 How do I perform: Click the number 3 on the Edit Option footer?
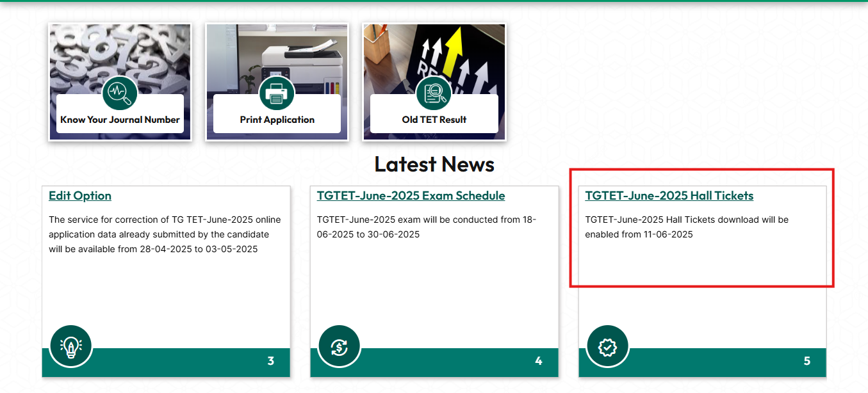(x=270, y=360)
